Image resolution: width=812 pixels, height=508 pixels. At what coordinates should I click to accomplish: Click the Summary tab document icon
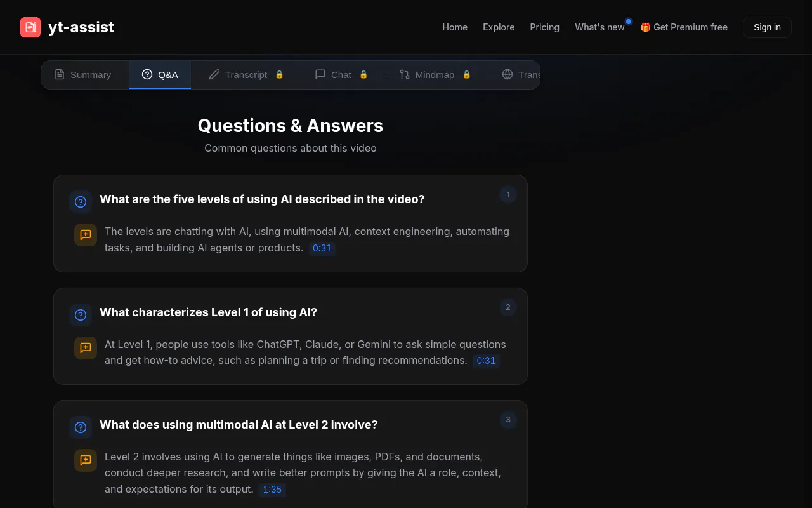click(x=60, y=74)
